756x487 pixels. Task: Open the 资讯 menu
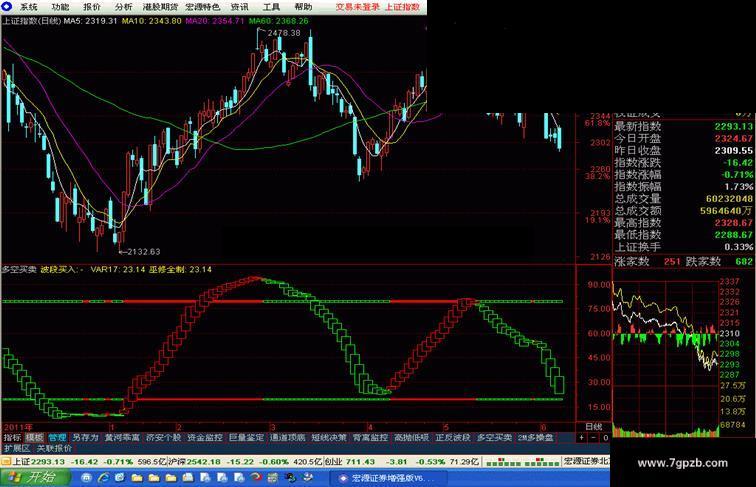point(240,7)
